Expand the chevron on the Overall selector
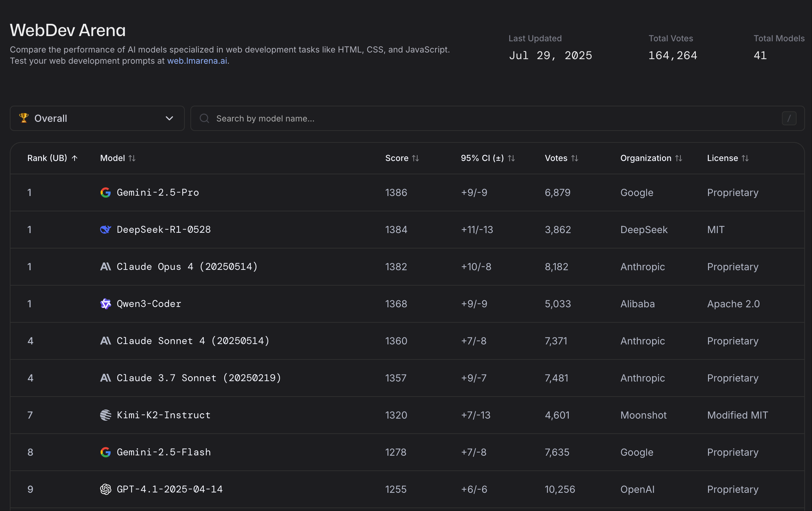Screen dimensions: 812x511 (x=169, y=118)
